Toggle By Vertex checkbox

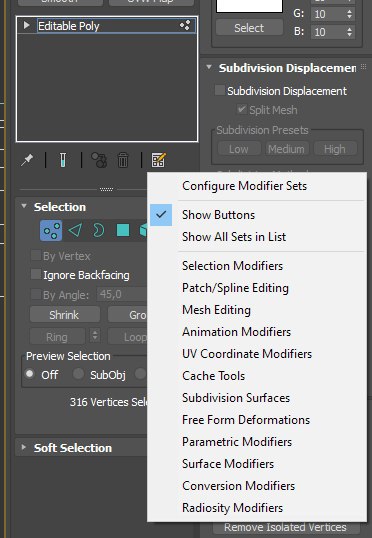pyautogui.click(x=36, y=256)
